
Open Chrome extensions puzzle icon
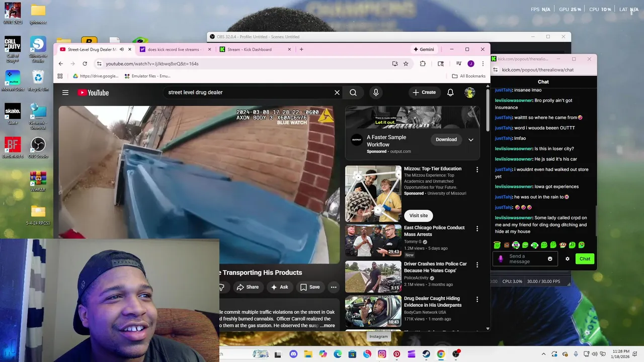click(x=423, y=64)
